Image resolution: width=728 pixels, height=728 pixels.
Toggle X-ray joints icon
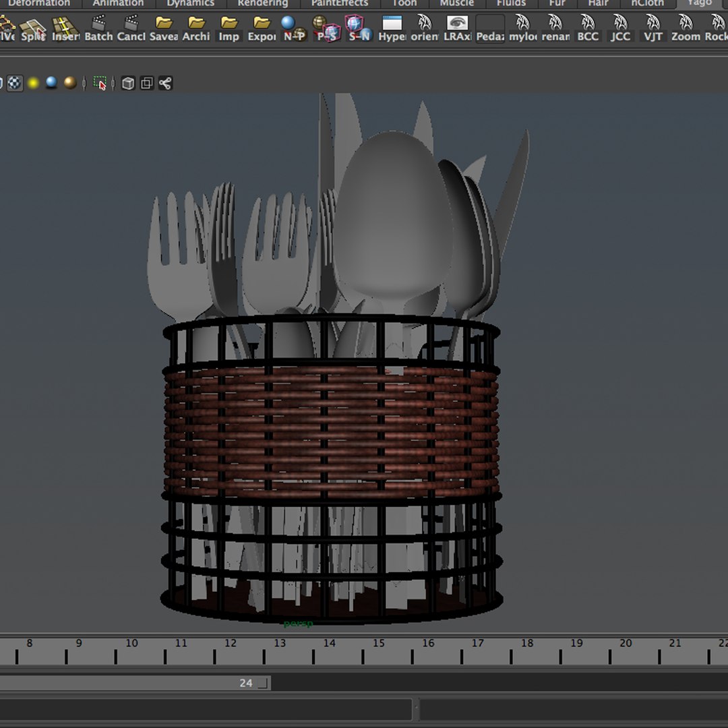[x=165, y=83]
